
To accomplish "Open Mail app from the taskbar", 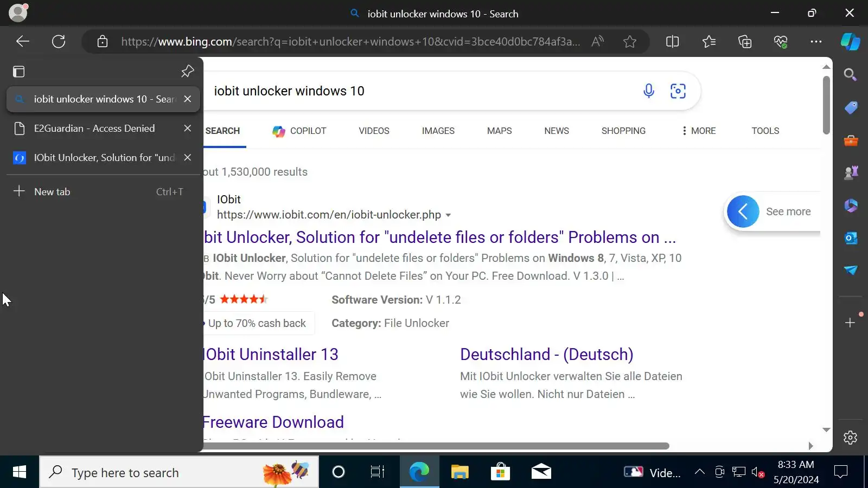I will (541, 472).
